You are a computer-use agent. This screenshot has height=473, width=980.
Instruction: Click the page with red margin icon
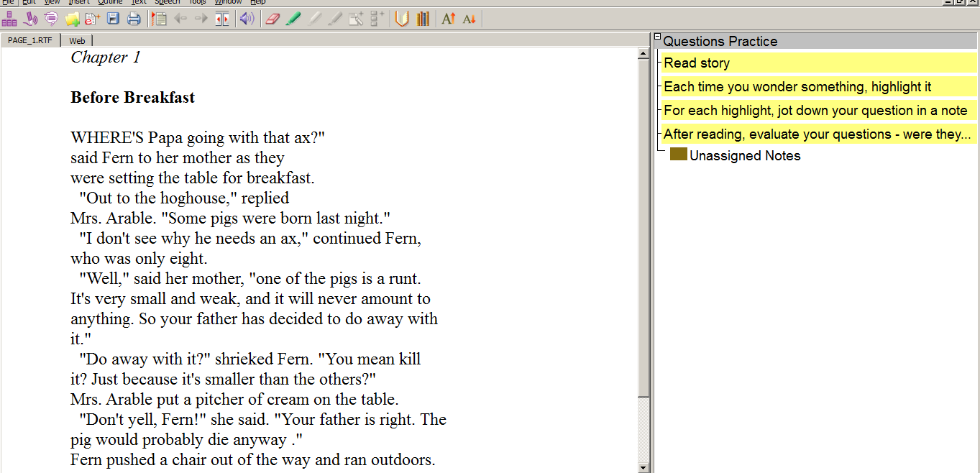[160, 19]
